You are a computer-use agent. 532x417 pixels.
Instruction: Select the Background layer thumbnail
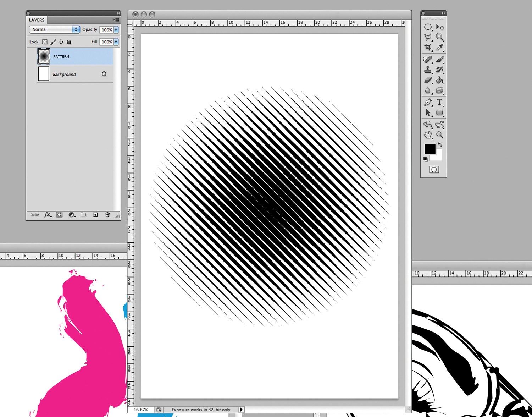(44, 74)
